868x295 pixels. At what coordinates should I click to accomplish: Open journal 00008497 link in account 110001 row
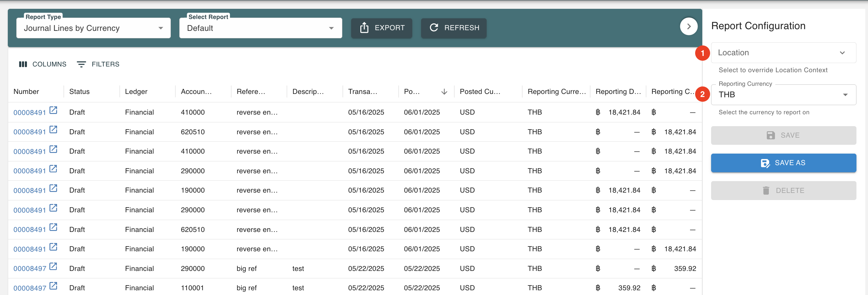pos(30,288)
